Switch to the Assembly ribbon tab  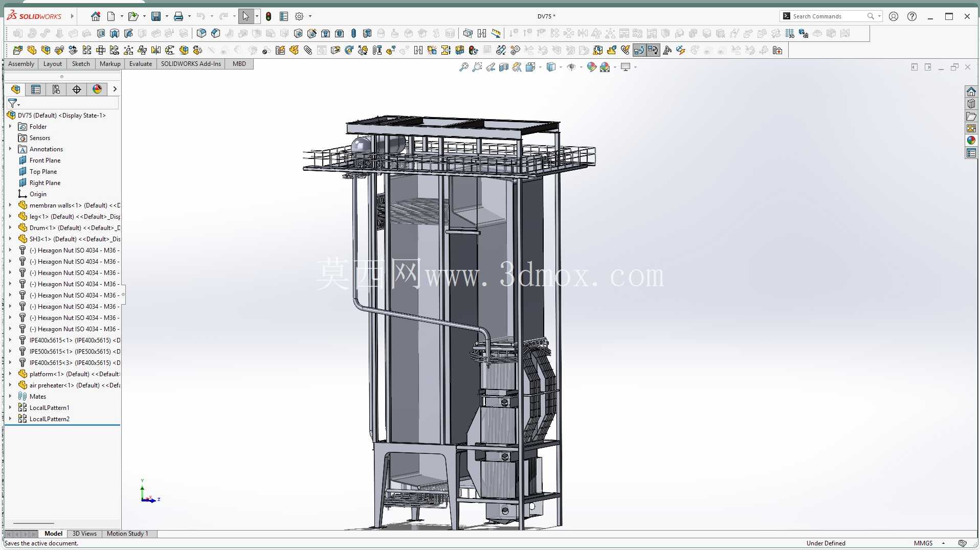tap(21, 64)
